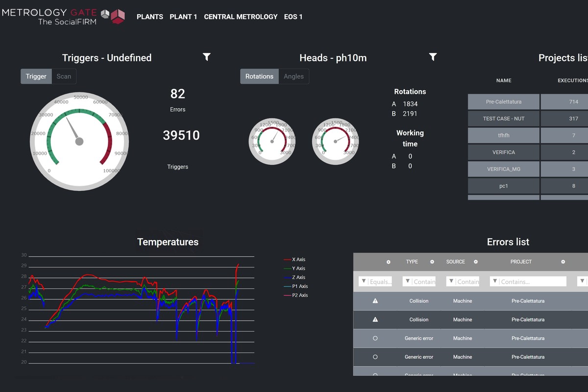Click circle icon of second Generic error row
The width and height of the screenshot is (588, 392).
pyautogui.click(x=375, y=357)
